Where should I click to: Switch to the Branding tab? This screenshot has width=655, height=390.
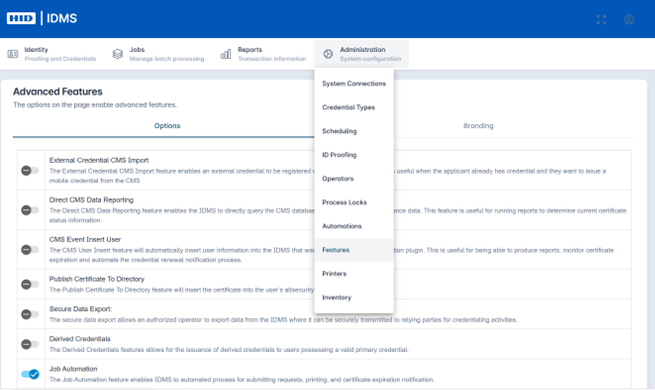(x=478, y=126)
